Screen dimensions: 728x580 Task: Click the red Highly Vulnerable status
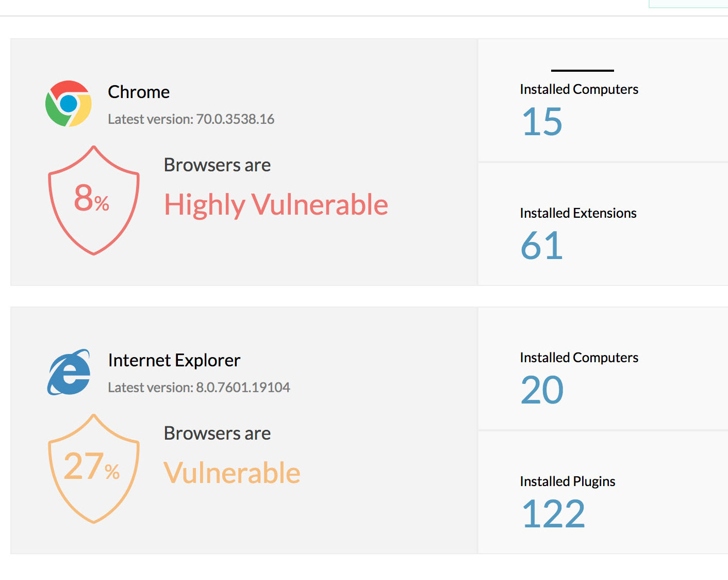coord(276,205)
